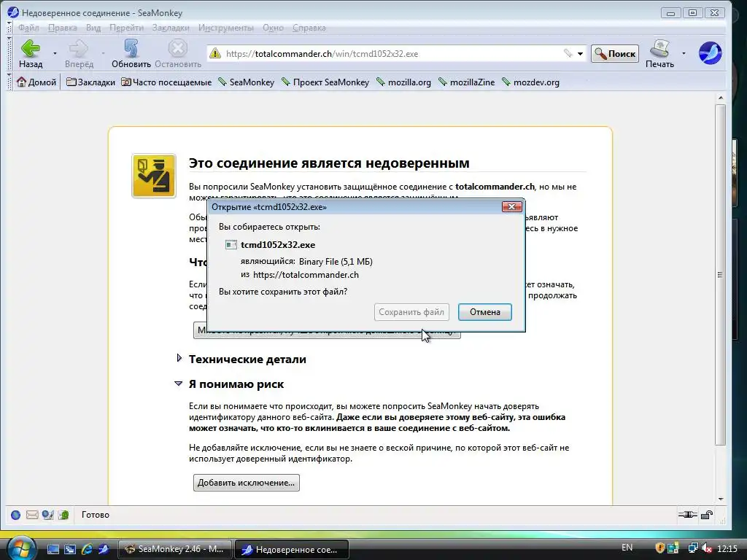Click the security padlock status icon
This screenshot has height=560, width=747.
click(707, 514)
